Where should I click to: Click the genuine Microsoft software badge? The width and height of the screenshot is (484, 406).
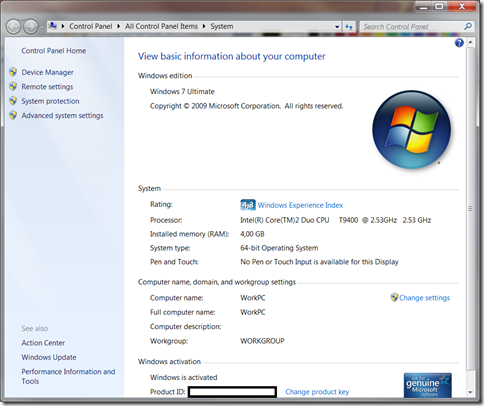428,385
